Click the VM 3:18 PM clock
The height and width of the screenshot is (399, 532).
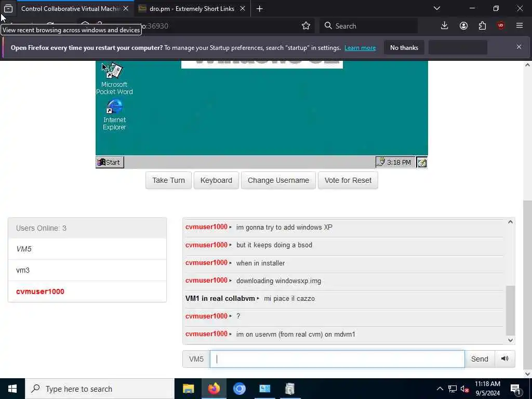[399, 162]
